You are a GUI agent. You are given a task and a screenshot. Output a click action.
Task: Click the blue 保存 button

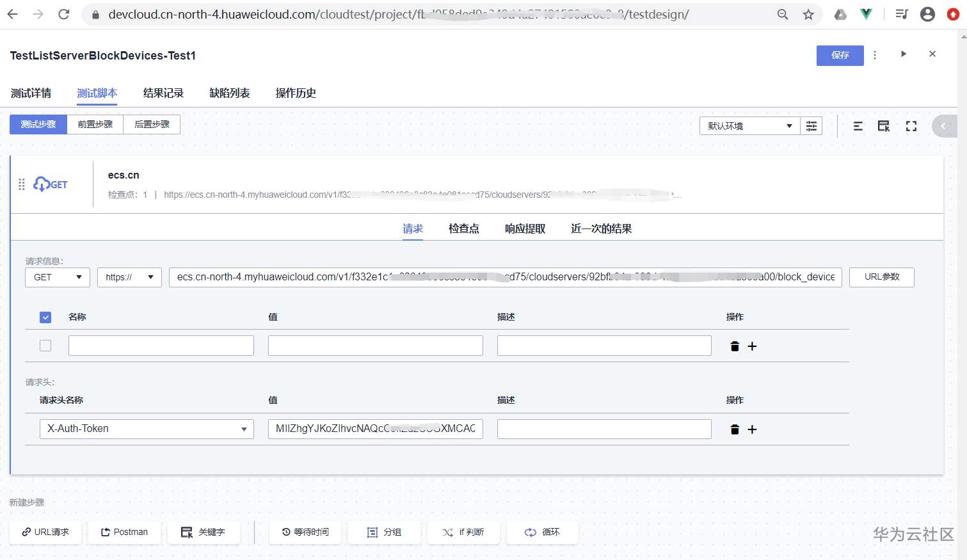pyautogui.click(x=840, y=56)
